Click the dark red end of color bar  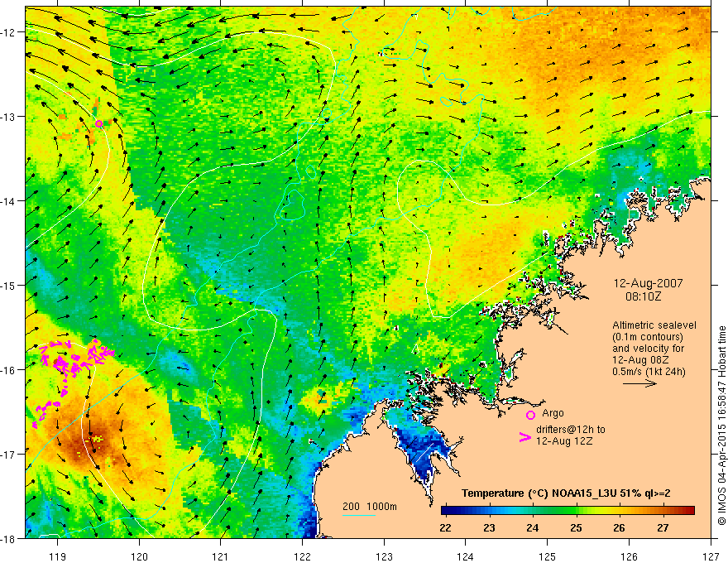689,510
